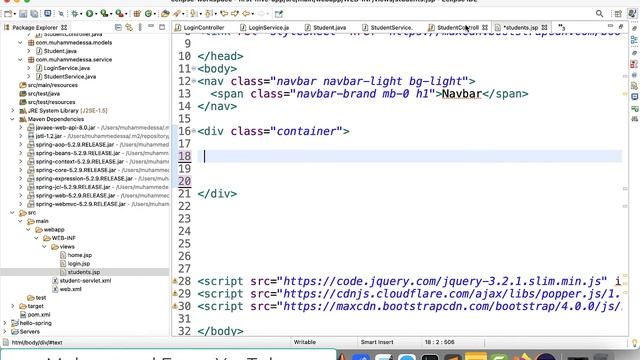Show hidden editor tabs overflow list
The image size is (640, 360).
tap(562, 27)
